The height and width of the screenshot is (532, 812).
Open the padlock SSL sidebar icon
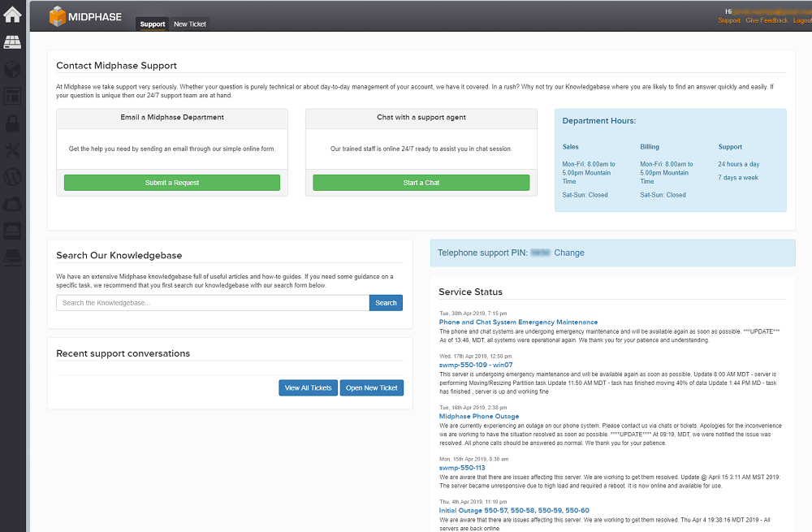12,123
